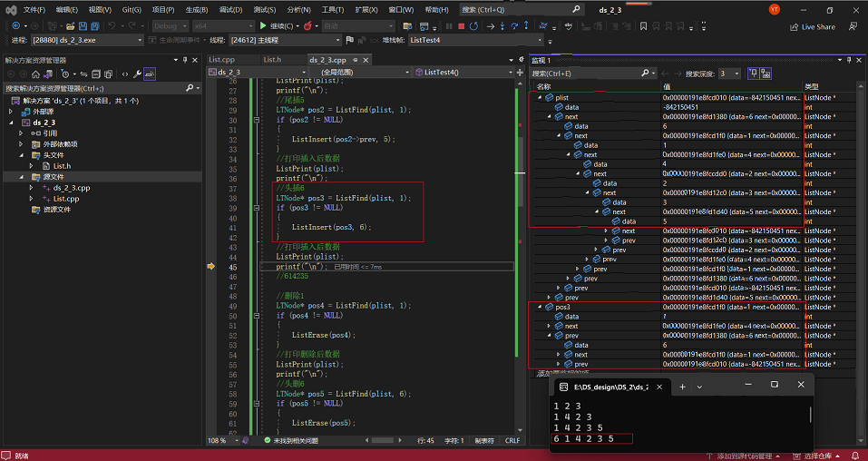Click Sync with Active Document icon
The image size is (868, 461).
(x=83, y=74)
